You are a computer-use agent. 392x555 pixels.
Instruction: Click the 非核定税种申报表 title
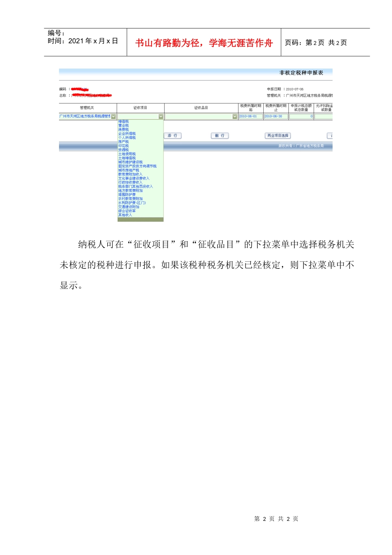[x=301, y=73]
